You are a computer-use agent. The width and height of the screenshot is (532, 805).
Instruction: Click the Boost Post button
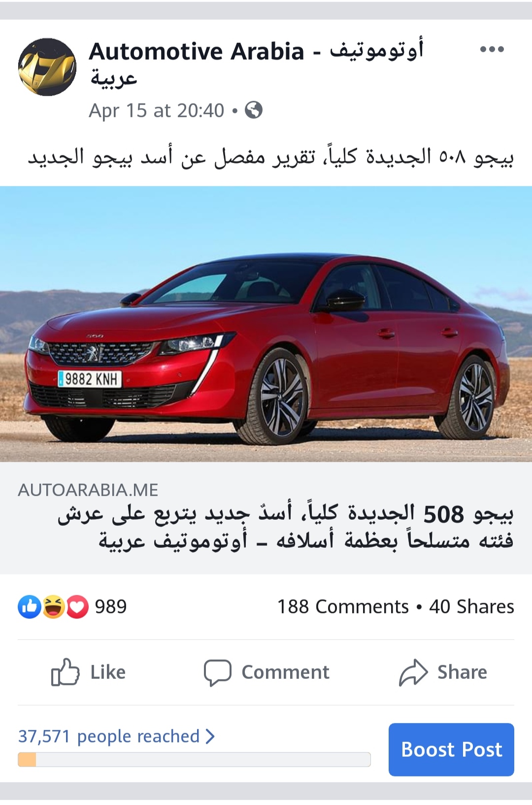click(451, 749)
